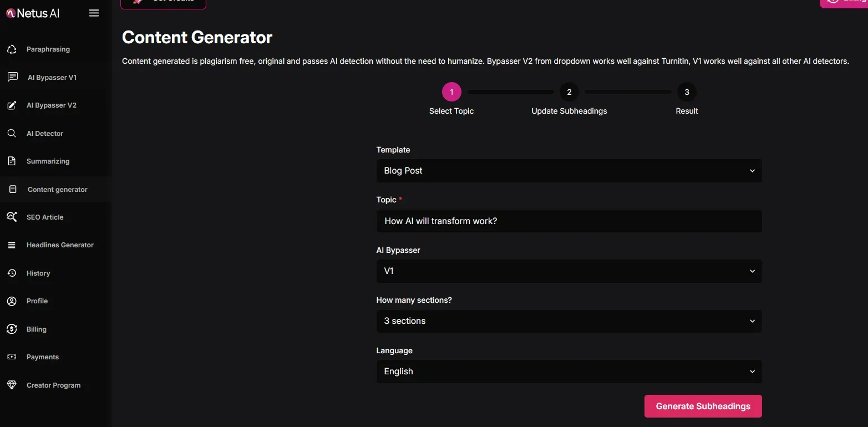
Task: Select step 1 Select Topic circle
Action: click(x=451, y=91)
